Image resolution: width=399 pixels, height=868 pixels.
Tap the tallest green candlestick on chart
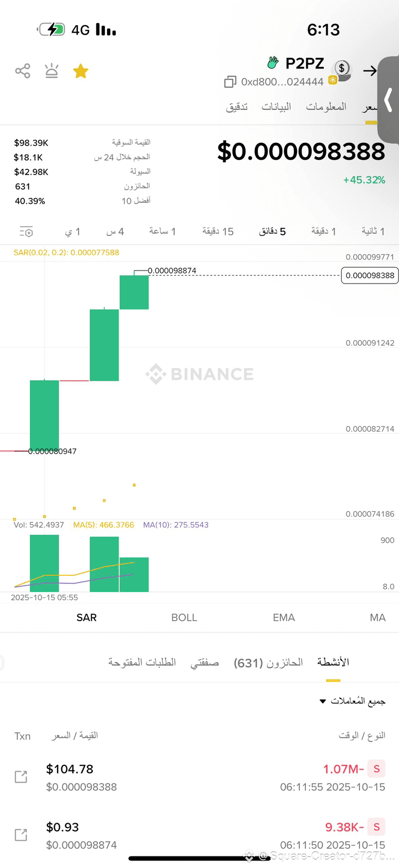click(x=104, y=345)
